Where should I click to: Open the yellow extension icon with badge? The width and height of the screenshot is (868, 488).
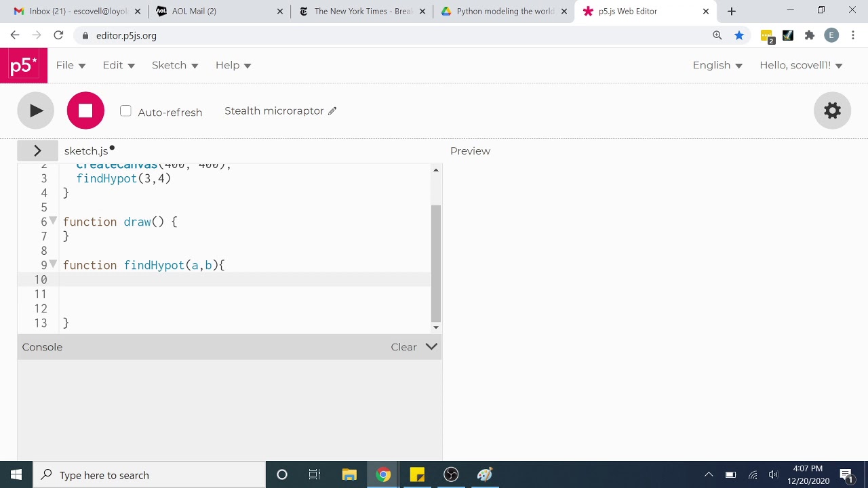click(x=767, y=37)
